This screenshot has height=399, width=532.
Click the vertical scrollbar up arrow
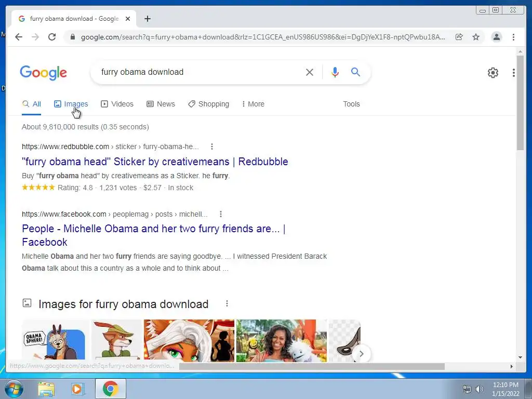pyautogui.click(x=520, y=51)
